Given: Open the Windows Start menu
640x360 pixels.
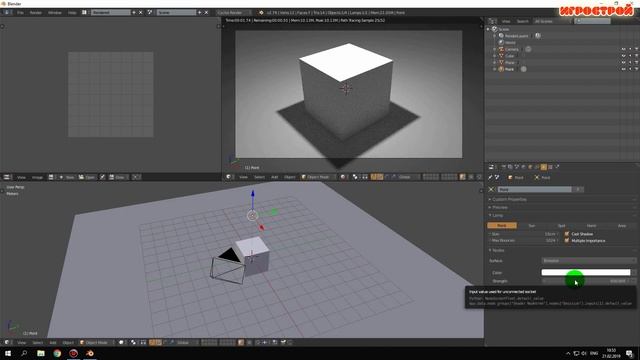Looking at the screenshot, I should pos(8,353).
